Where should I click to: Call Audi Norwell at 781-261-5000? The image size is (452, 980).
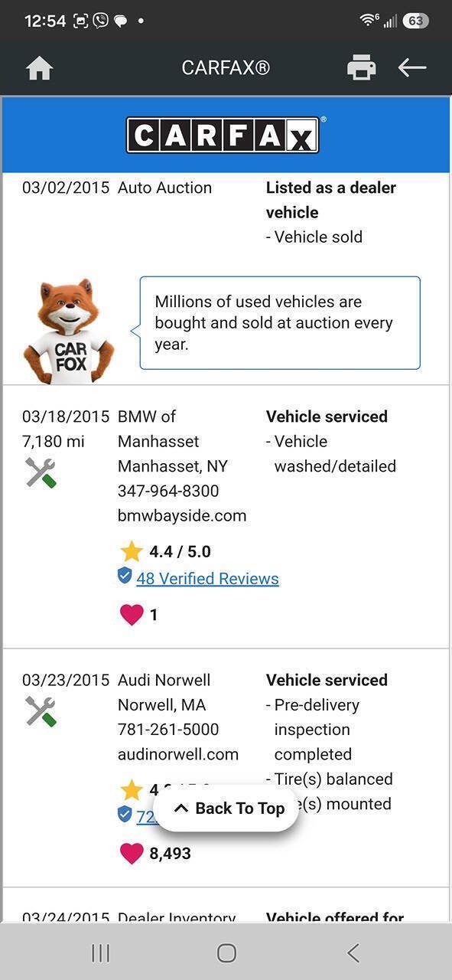(x=168, y=730)
